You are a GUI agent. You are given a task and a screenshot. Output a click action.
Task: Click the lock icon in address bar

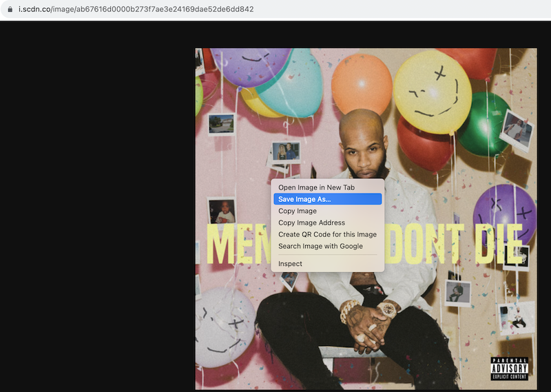pyautogui.click(x=10, y=9)
